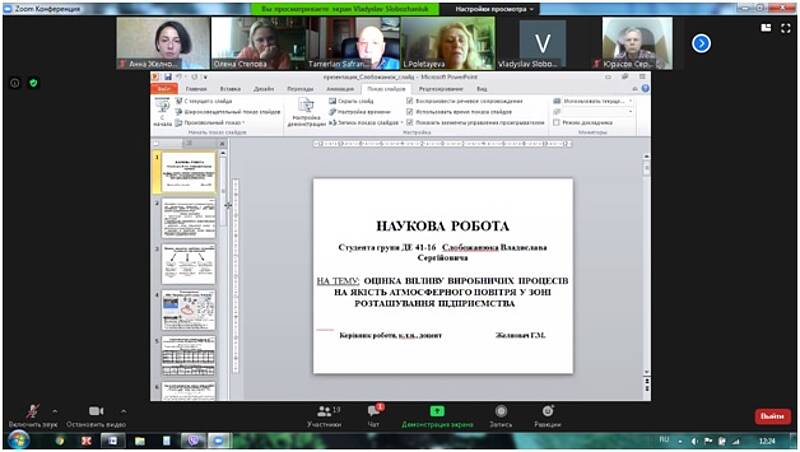Viewport: 800px width, 452px height.
Task: Stop video with the camera icon
Action: tap(96, 411)
